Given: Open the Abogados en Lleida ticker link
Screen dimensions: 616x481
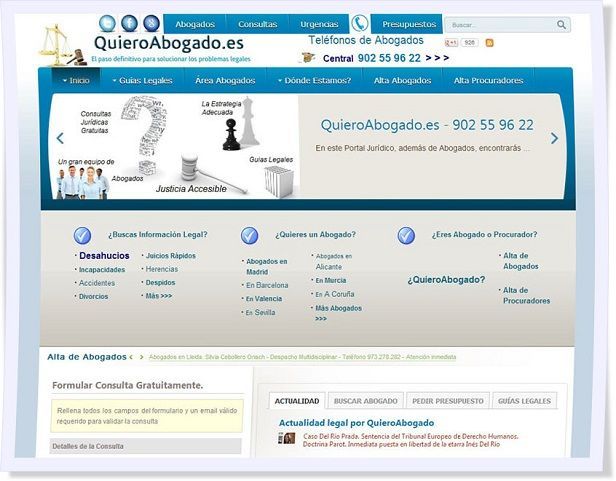Looking at the screenshot, I should (302, 357).
